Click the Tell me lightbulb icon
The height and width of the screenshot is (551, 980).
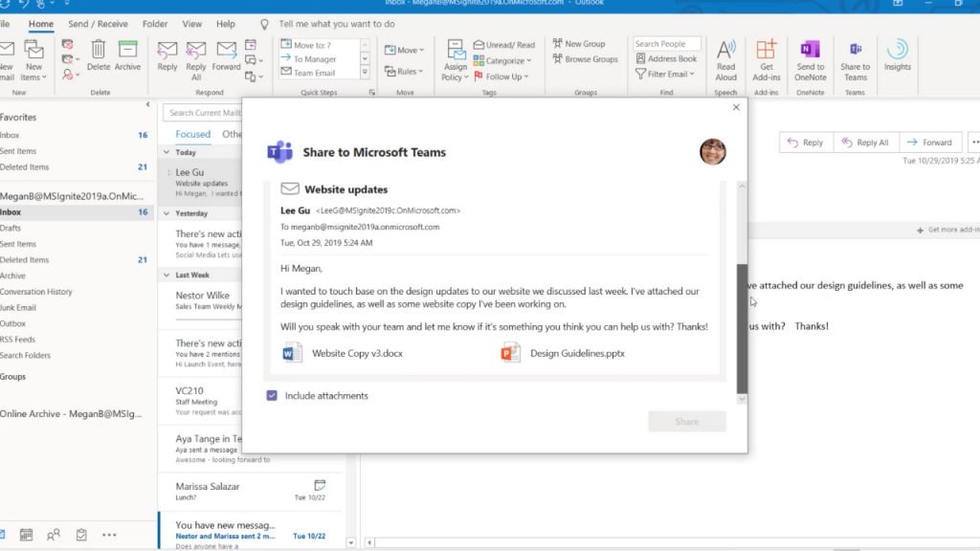(264, 24)
